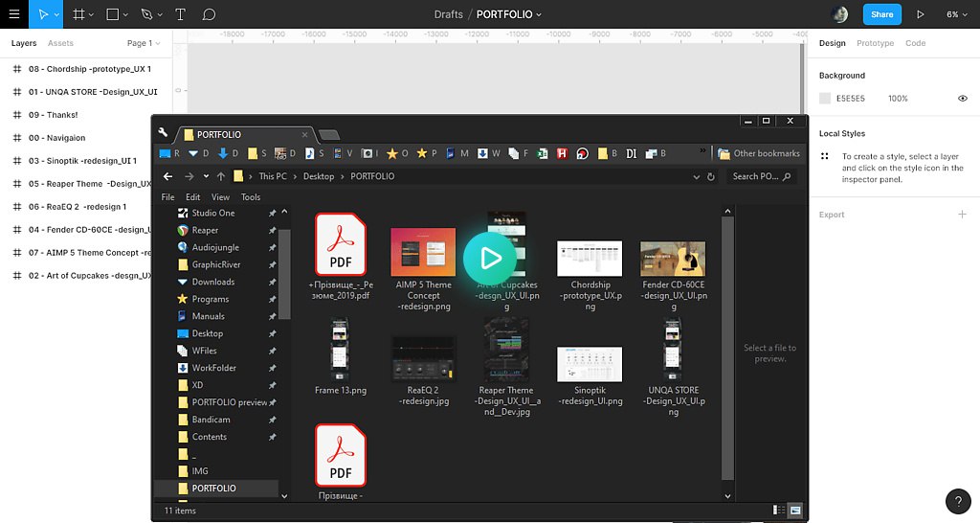This screenshot has height=523, width=980.
Task: Open the camera I bookmark
Action: point(370,153)
